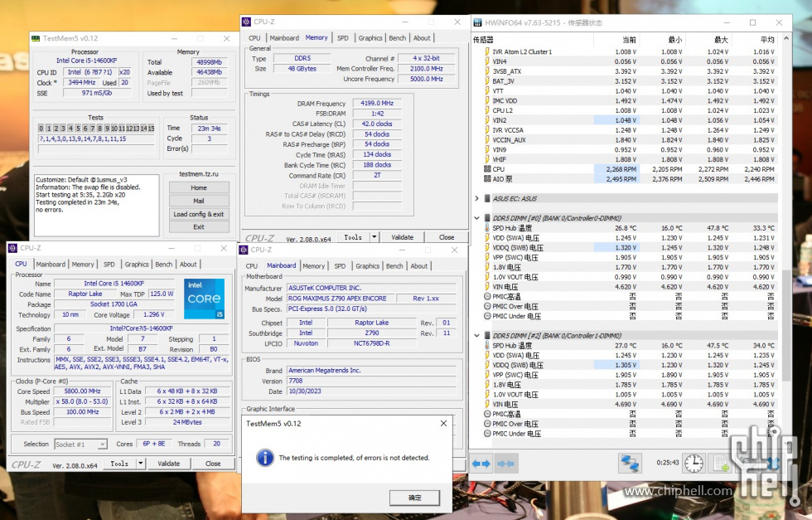Open About tab in CPU-Z processor window
This screenshot has height=520, width=812.
click(188, 265)
